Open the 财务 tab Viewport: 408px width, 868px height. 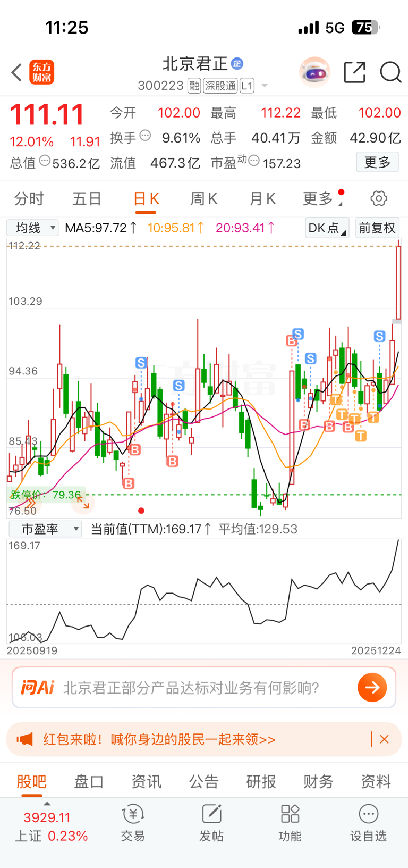(x=318, y=781)
